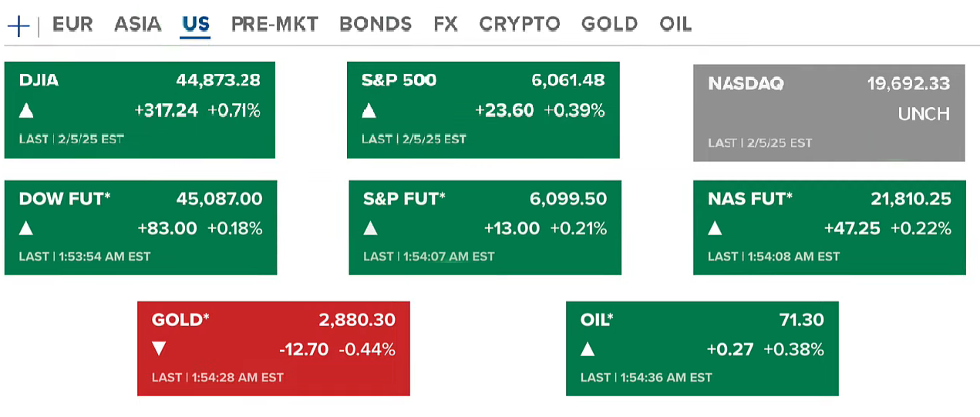Select the GOLD tab in navigation

[x=610, y=25]
